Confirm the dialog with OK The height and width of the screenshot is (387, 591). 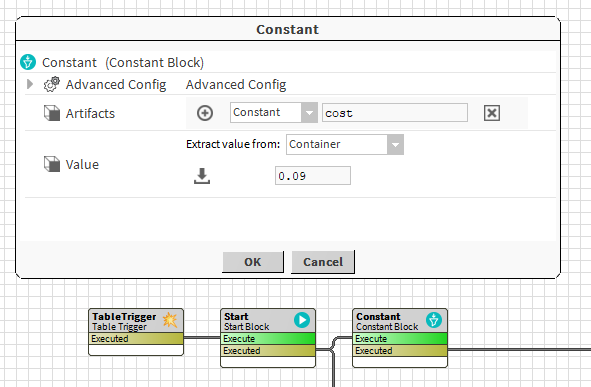pyautogui.click(x=253, y=262)
